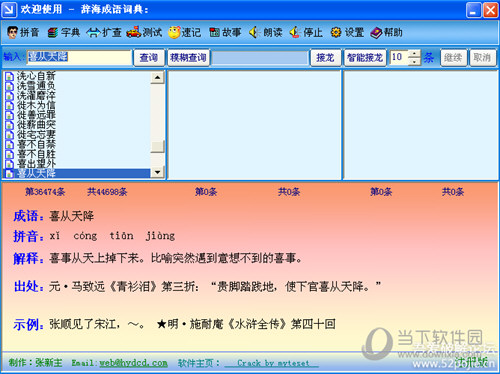Click the greyed 取消 cancel button
The image size is (500, 374).
click(x=482, y=58)
